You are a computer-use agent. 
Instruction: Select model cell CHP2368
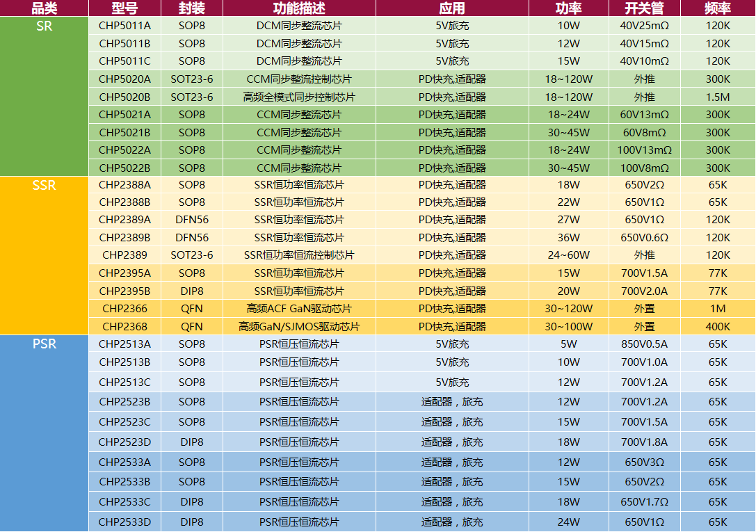[125, 326]
